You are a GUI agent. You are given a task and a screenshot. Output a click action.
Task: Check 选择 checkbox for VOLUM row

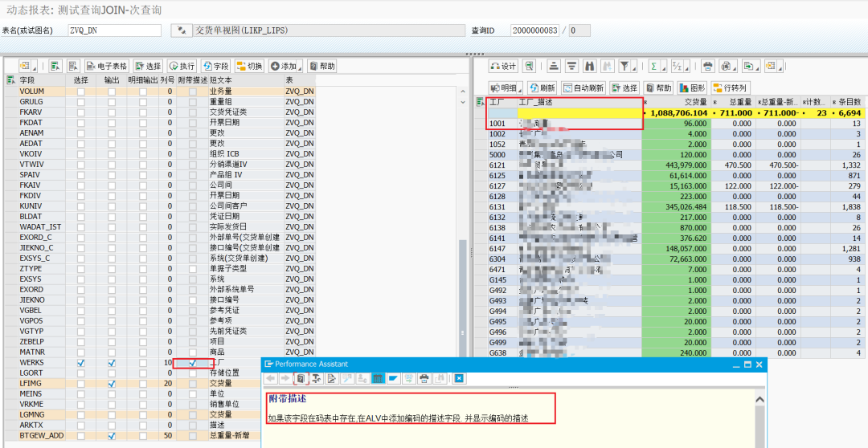pyautogui.click(x=81, y=92)
